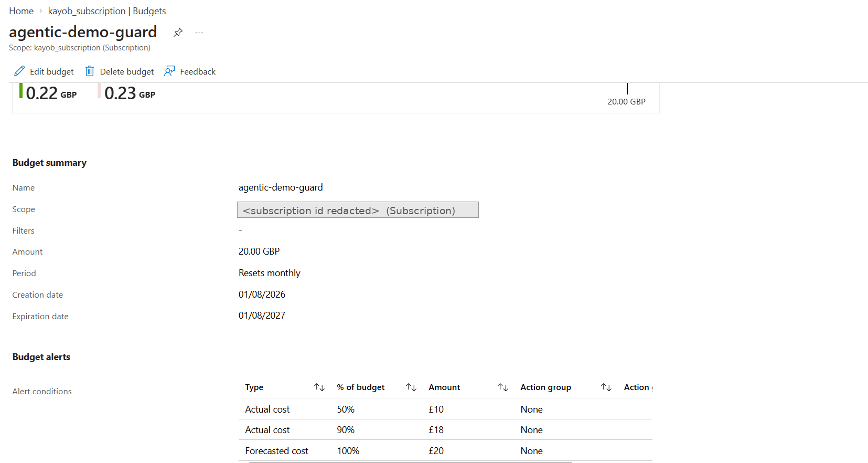Select the Actual cost 90% alert row

pyautogui.click(x=445, y=429)
